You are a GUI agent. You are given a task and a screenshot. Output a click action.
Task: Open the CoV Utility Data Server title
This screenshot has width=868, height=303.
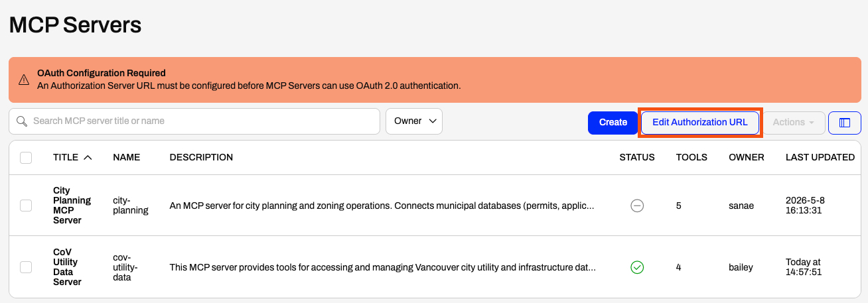click(x=67, y=267)
